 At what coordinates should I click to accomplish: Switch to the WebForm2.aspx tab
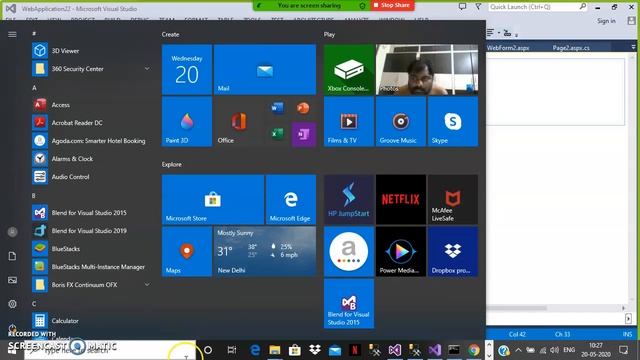coord(508,48)
